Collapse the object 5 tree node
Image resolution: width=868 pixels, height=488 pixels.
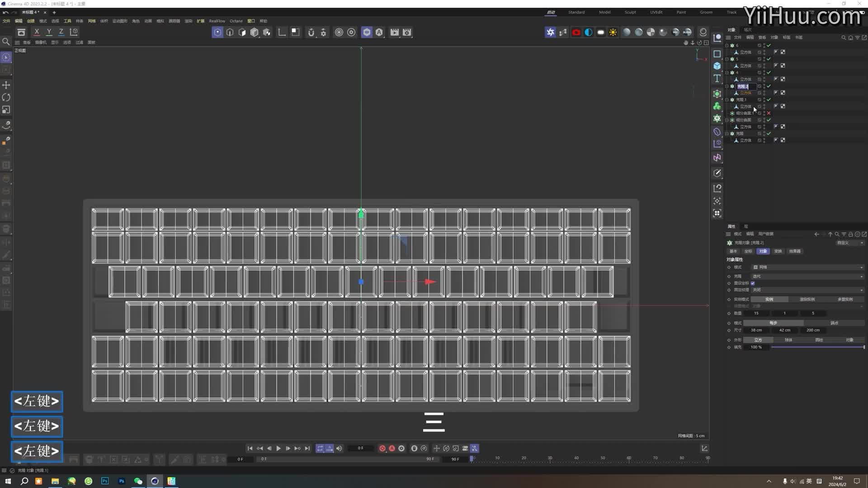727,59
